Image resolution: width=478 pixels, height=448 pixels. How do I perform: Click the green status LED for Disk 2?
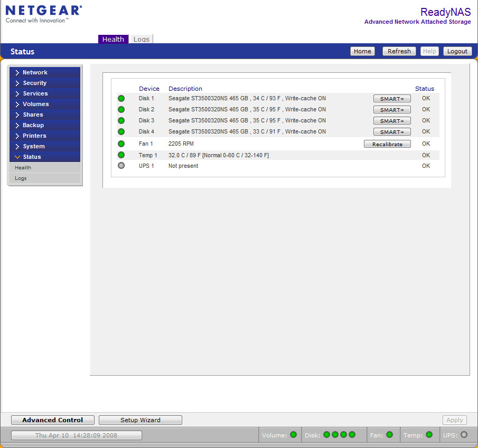pos(121,109)
